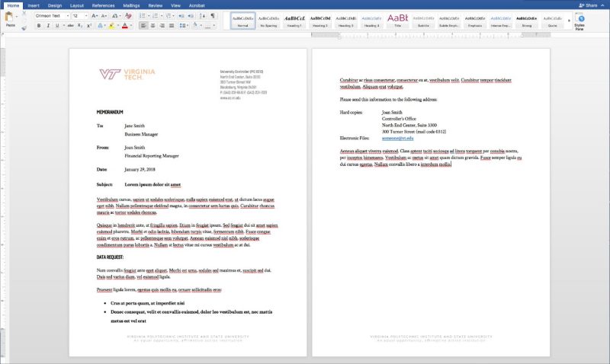Align text to the right
The image size is (610, 364).
click(x=162, y=26)
